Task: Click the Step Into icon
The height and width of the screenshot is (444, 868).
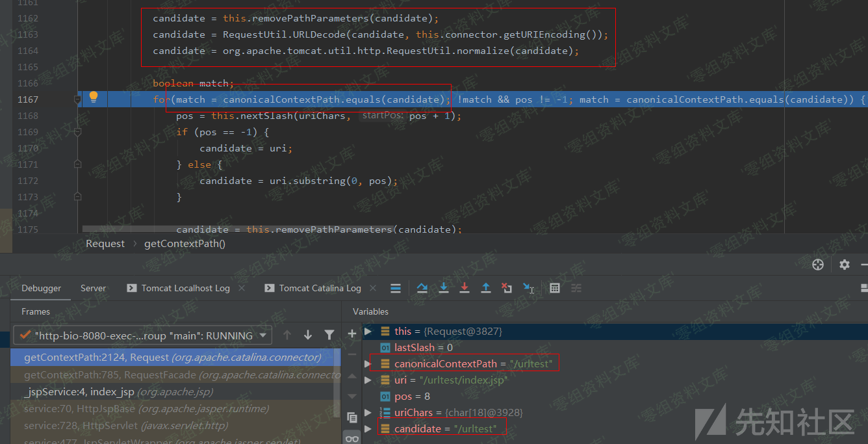Action: [444, 288]
